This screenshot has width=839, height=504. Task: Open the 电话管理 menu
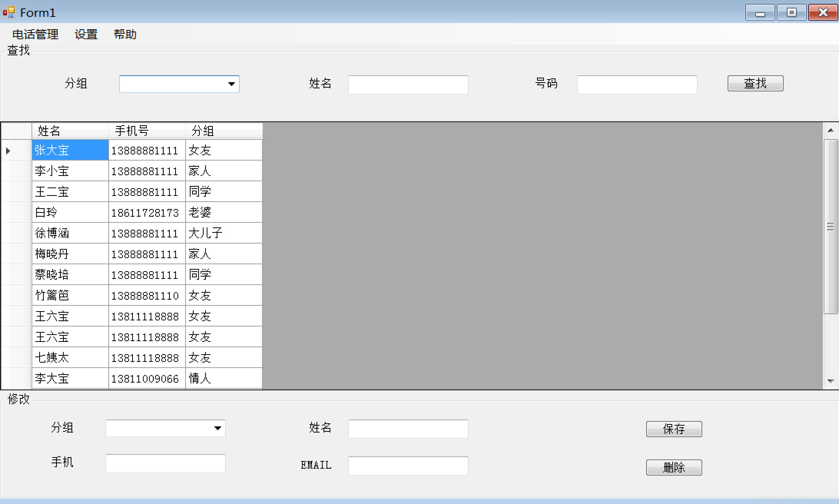coord(35,35)
